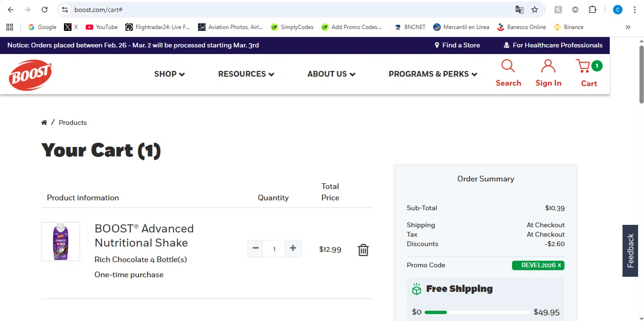The width and height of the screenshot is (644, 321).
Task: Open the apps grid in bookmarks bar
Action: [x=9, y=27]
